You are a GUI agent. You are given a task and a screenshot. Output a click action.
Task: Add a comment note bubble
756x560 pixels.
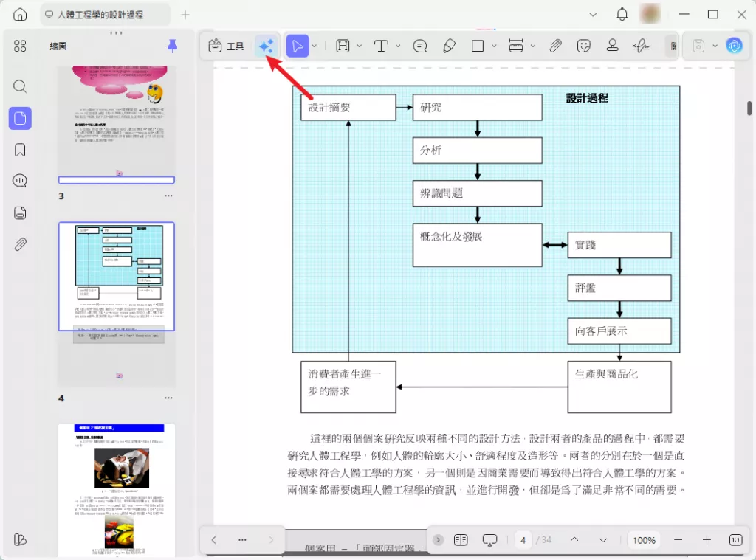(420, 46)
